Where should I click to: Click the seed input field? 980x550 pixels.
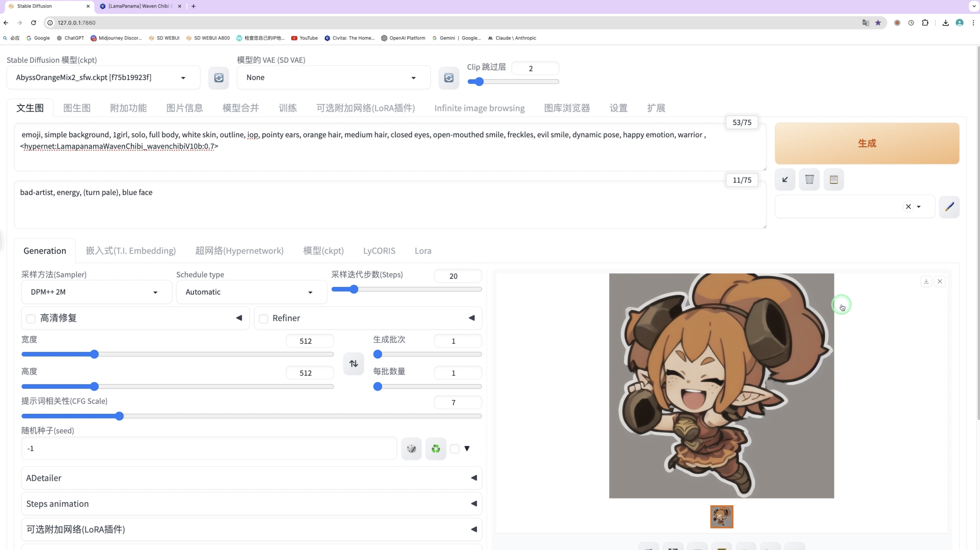click(x=209, y=449)
